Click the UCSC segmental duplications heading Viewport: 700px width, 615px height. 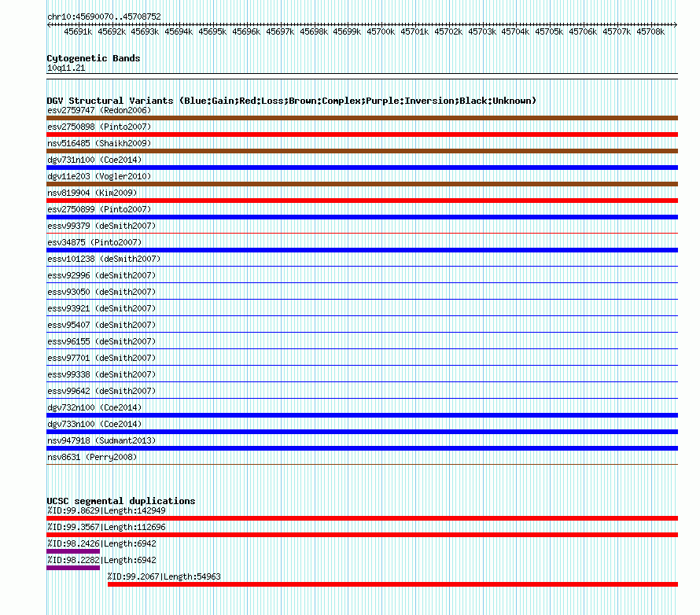point(121,501)
